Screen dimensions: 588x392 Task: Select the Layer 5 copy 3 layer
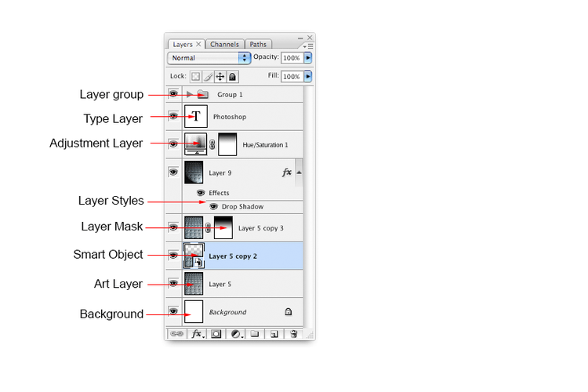click(260, 228)
